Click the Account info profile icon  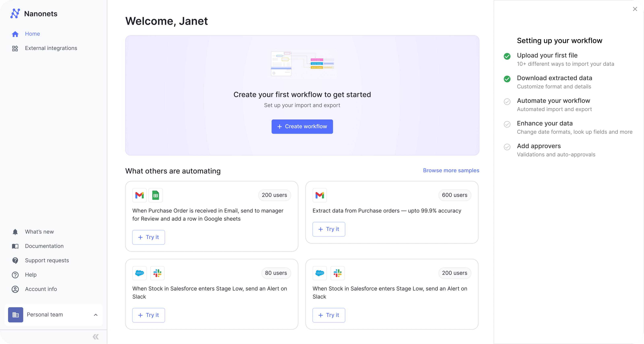click(15, 289)
